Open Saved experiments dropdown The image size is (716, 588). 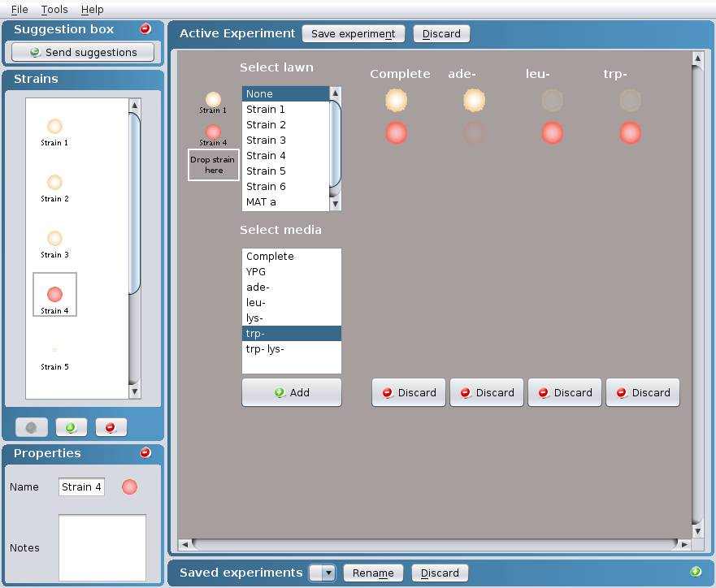[x=323, y=573]
